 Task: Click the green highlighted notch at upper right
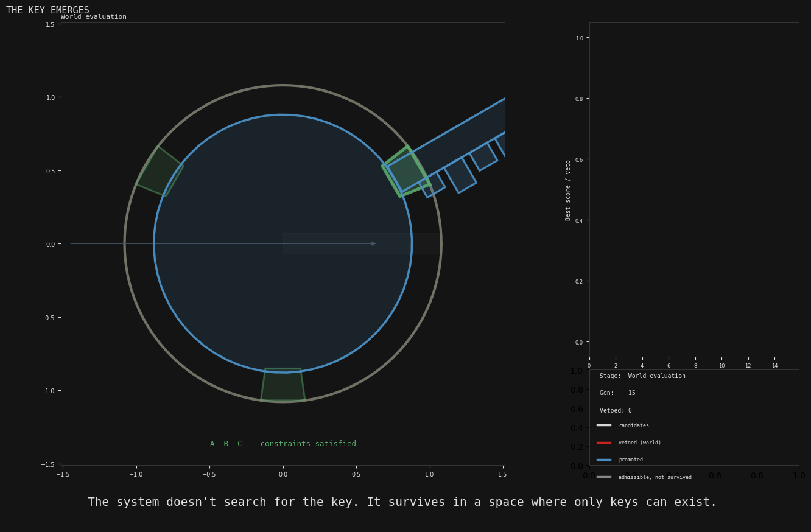tap(406, 172)
